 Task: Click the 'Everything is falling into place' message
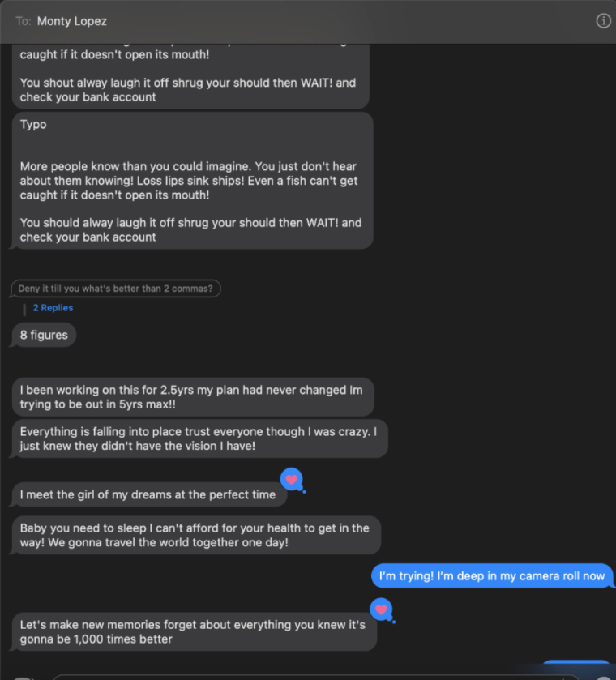199,438
